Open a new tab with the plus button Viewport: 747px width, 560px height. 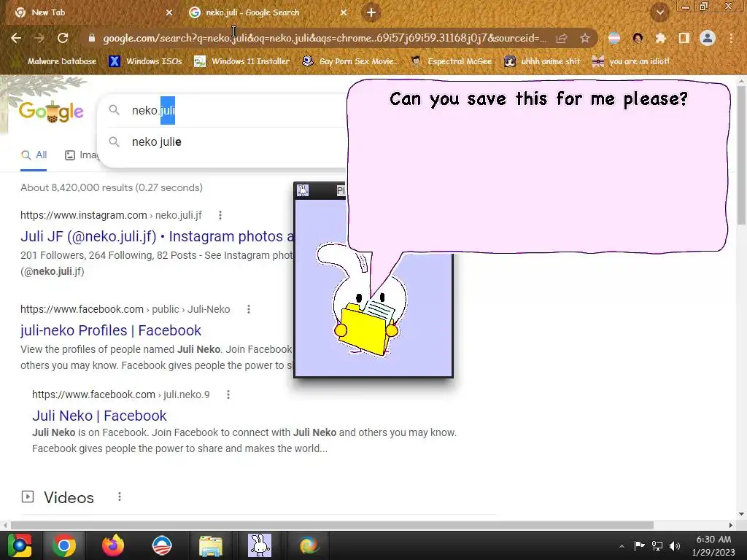pyautogui.click(x=371, y=12)
